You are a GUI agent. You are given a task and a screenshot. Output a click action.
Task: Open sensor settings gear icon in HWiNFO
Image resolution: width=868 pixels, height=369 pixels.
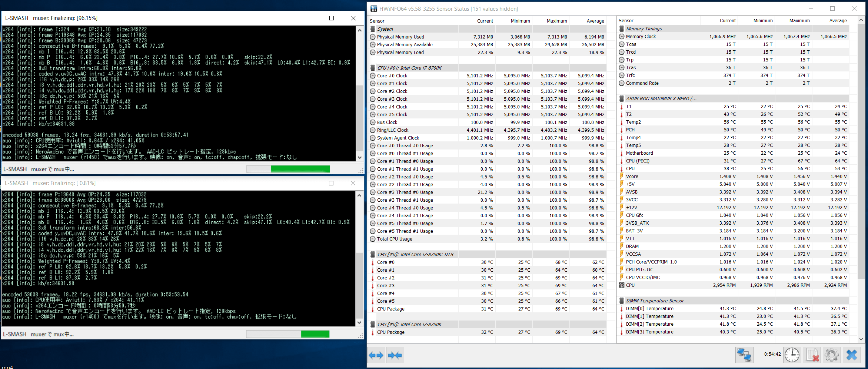(x=832, y=355)
